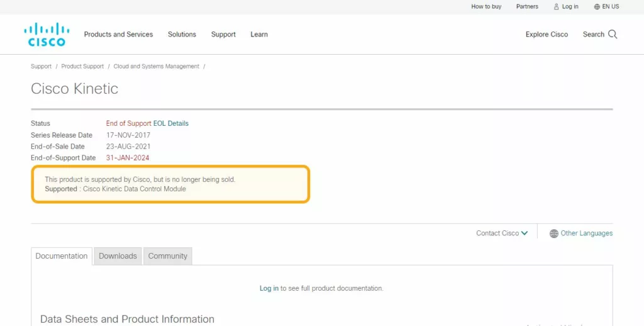The image size is (644, 326).
Task: Switch to the Community tab
Action: pos(167,256)
